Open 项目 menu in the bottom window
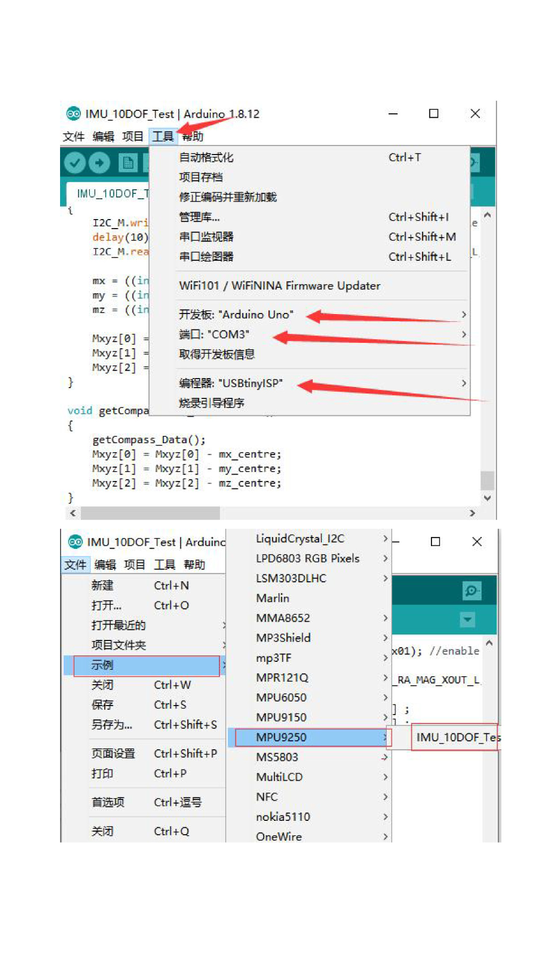560x954 pixels. click(135, 564)
